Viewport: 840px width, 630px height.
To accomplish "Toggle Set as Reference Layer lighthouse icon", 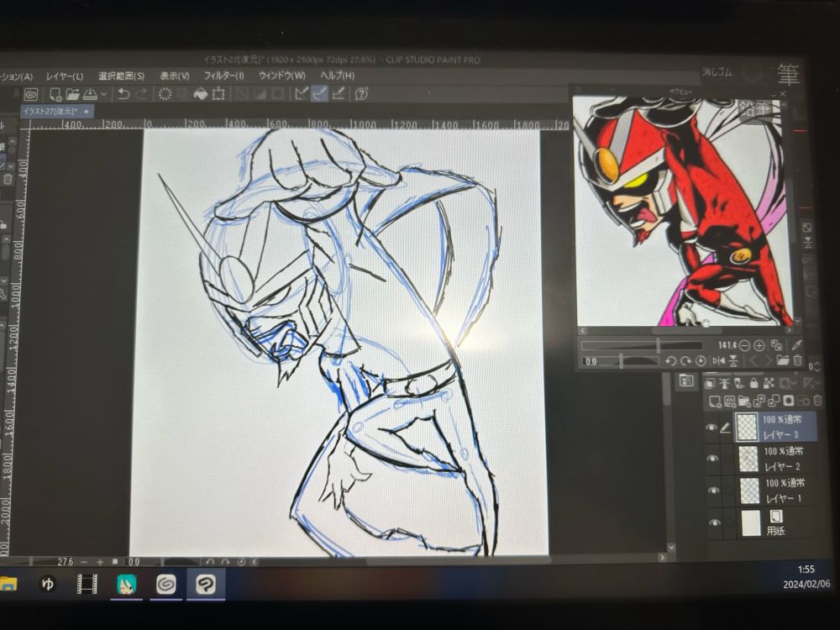I will click(724, 384).
